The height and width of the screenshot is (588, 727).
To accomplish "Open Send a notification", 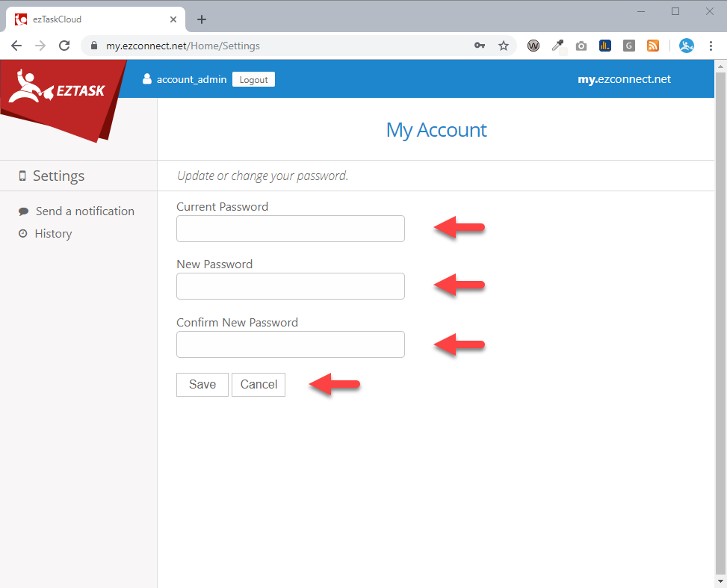I will coord(85,211).
